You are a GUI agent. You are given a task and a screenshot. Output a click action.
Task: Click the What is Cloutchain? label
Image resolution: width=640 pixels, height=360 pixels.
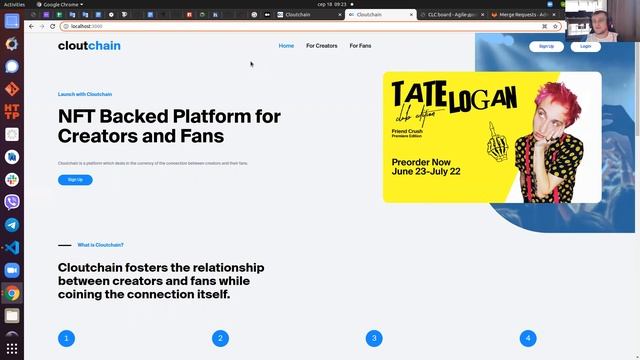pyautogui.click(x=100, y=245)
